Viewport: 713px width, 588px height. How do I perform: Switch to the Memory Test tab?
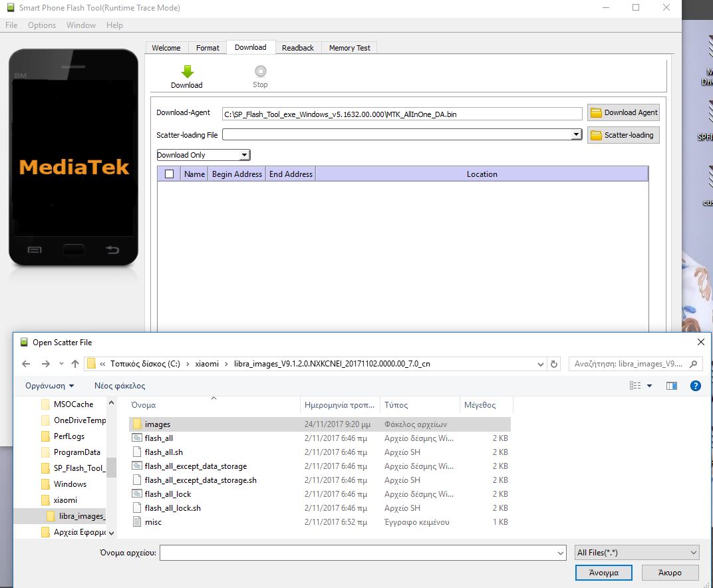pos(349,48)
